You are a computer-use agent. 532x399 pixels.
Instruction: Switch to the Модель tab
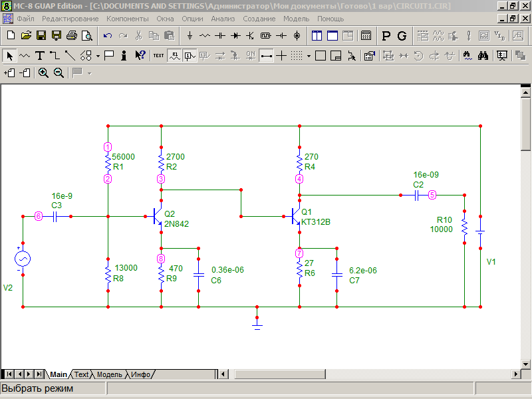pyautogui.click(x=109, y=374)
